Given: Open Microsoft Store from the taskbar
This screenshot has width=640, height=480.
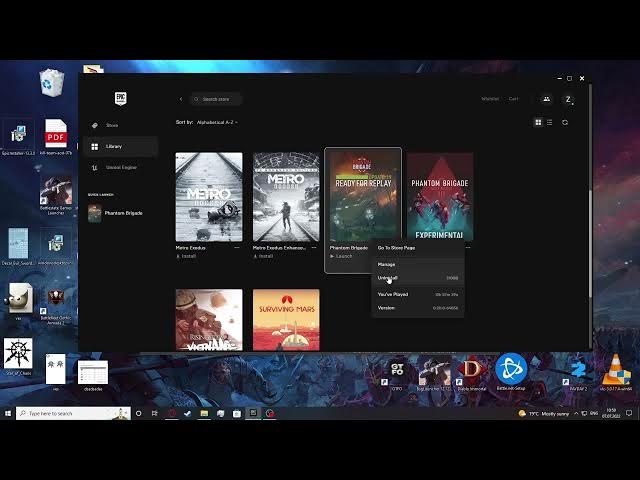Looking at the screenshot, I should pyautogui.click(x=237, y=413).
